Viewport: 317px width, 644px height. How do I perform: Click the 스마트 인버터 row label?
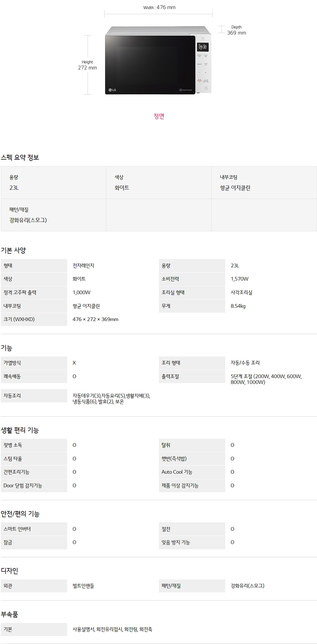pyautogui.click(x=17, y=529)
